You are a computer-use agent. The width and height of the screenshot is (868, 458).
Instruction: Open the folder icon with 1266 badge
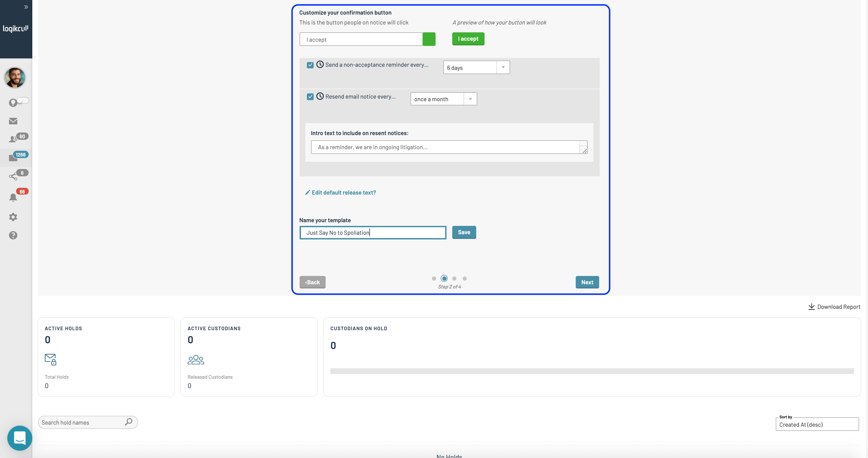point(14,158)
